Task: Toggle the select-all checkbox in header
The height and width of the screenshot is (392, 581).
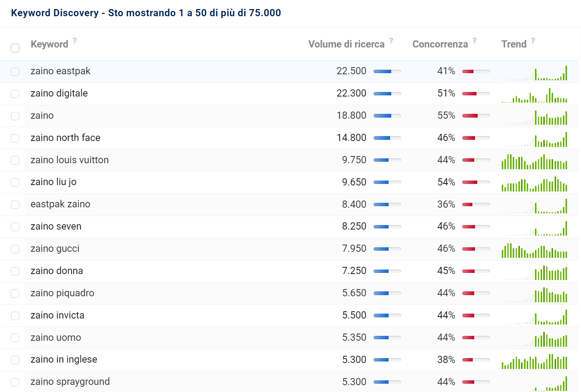Action: [x=15, y=48]
